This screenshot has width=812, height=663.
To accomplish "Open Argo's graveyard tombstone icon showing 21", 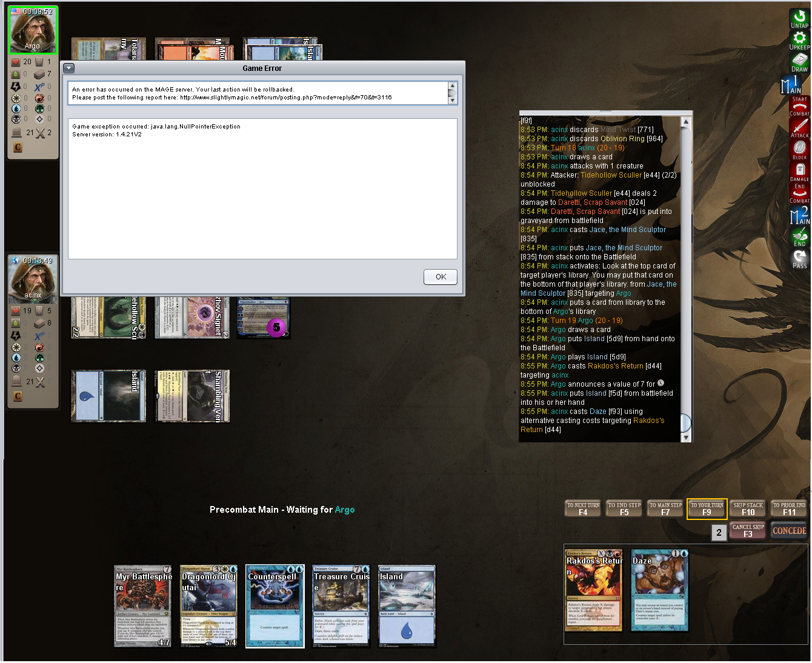I will tap(16, 133).
